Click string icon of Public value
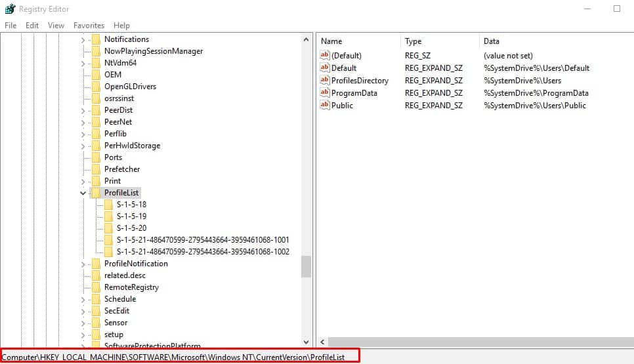 (x=325, y=106)
